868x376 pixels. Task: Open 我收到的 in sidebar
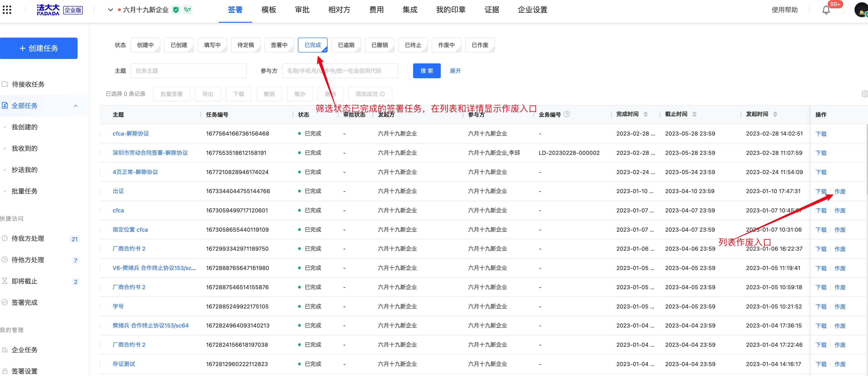click(25, 149)
